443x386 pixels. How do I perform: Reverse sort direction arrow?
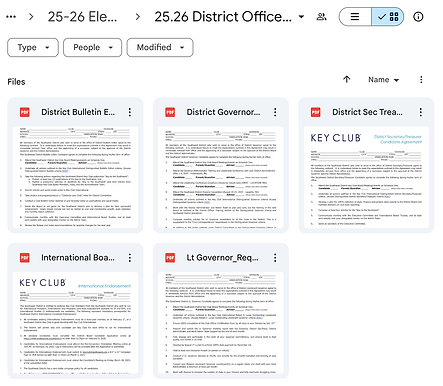347,80
